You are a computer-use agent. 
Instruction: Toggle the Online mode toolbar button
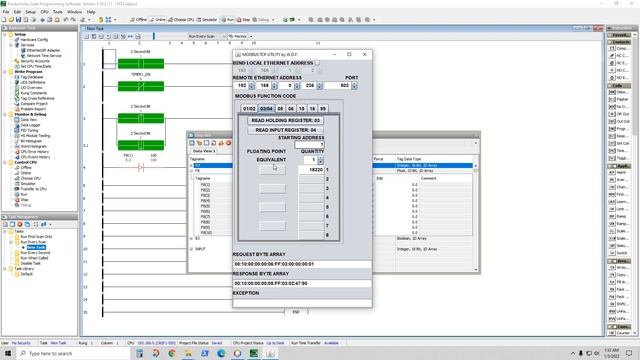[158, 20]
